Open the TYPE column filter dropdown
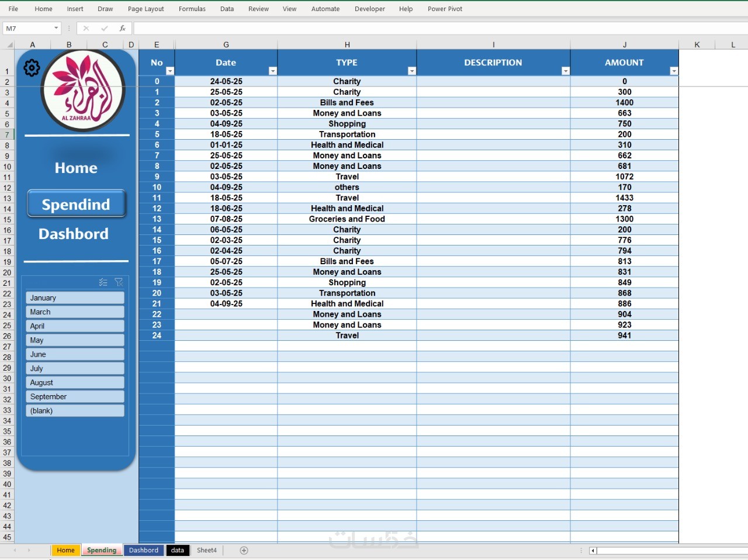The height and width of the screenshot is (560, 748). coord(412,71)
